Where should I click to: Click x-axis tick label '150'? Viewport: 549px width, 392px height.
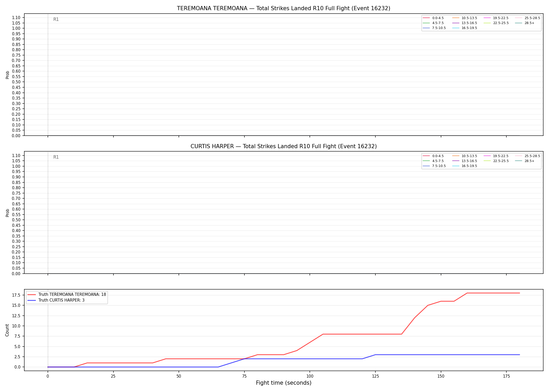pos(441,376)
